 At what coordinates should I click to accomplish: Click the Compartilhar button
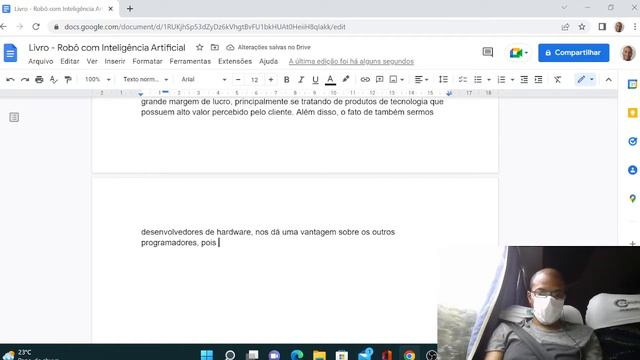pos(573,53)
